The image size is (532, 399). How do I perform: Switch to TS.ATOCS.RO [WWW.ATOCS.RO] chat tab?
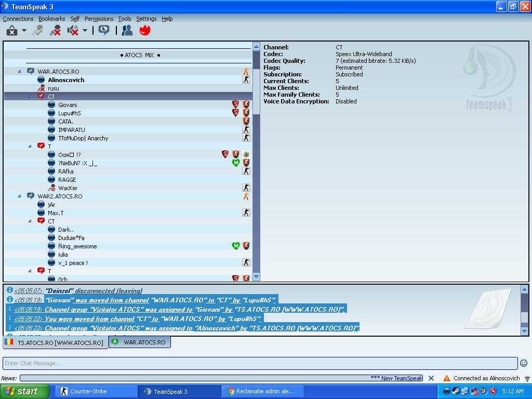(x=56, y=343)
